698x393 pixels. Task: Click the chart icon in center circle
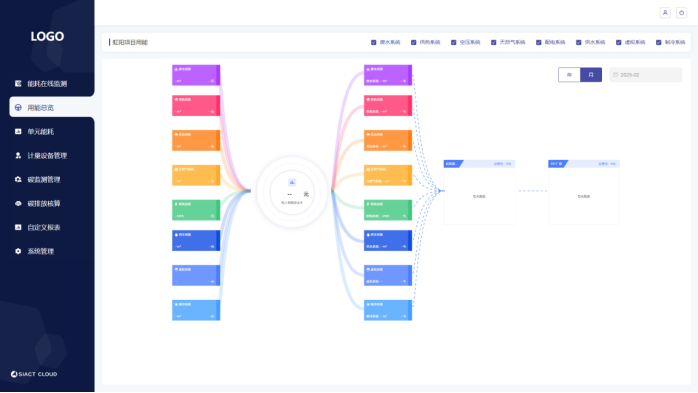pos(292,182)
